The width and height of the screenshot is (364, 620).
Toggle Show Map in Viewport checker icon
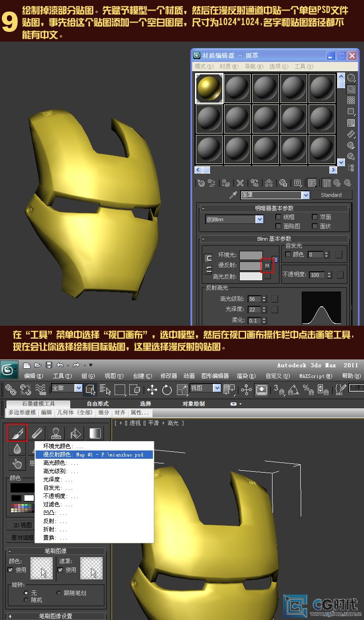(x=312, y=183)
